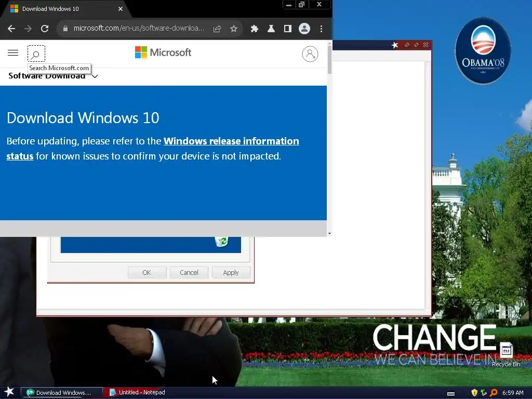Viewport: 532px width, 399px height.
Task: Click the preview Recycle Bin thumbnail in dialog
Action: (x=221, y=242)
